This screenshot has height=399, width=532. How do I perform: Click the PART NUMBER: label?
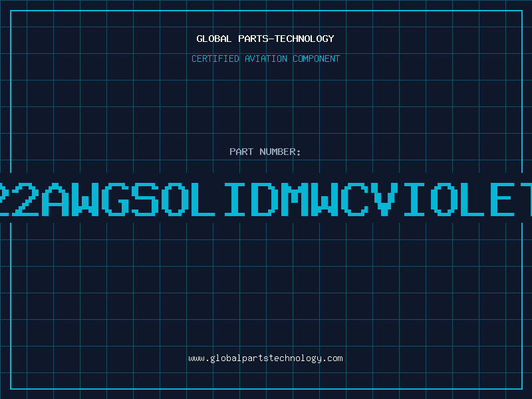(x=265, y=152)
